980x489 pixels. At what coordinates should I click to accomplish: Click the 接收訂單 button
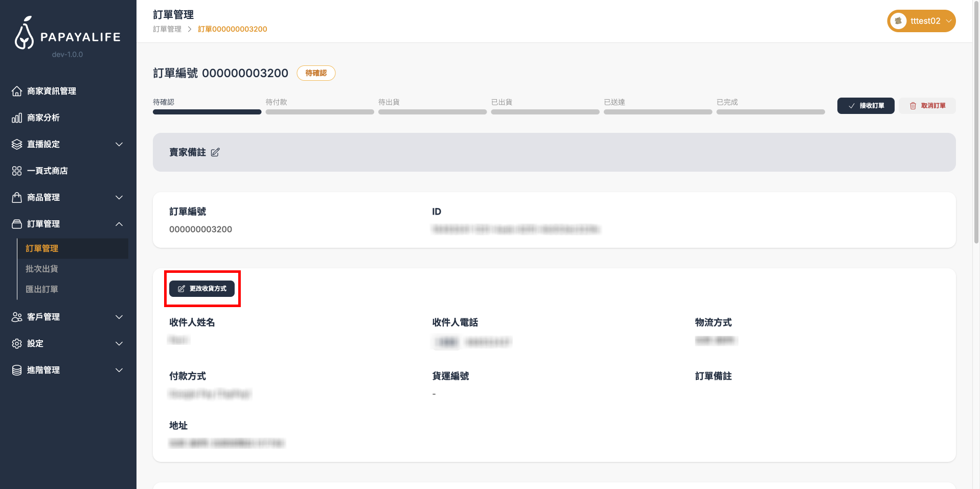(865, 106)
